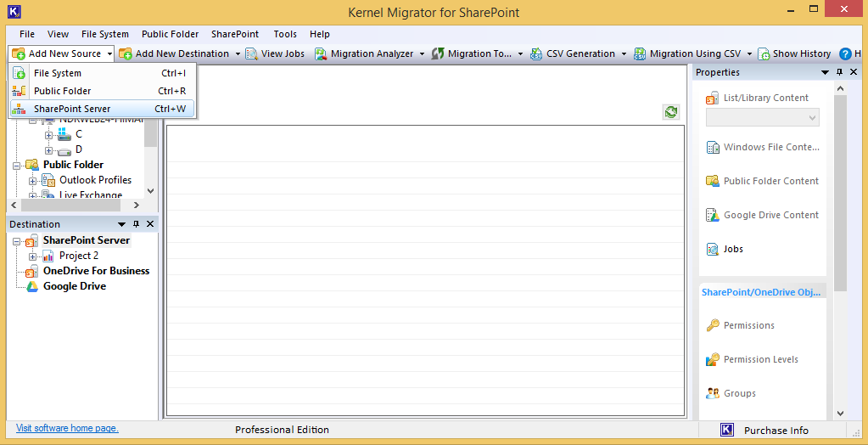This screenshot has height=445, width=868.
Task: Click the green refresh icon above the list
Action: click(x=671, y=112)
